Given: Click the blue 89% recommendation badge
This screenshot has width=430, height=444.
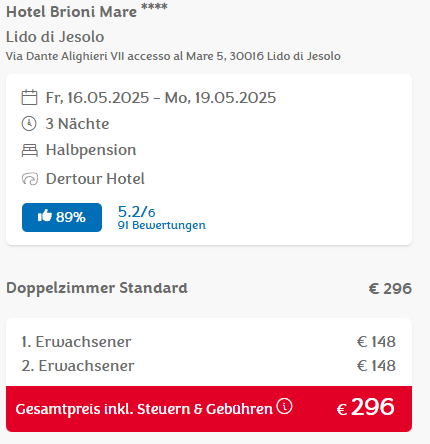Looking at the screenshot, I should tap(62, 217).
